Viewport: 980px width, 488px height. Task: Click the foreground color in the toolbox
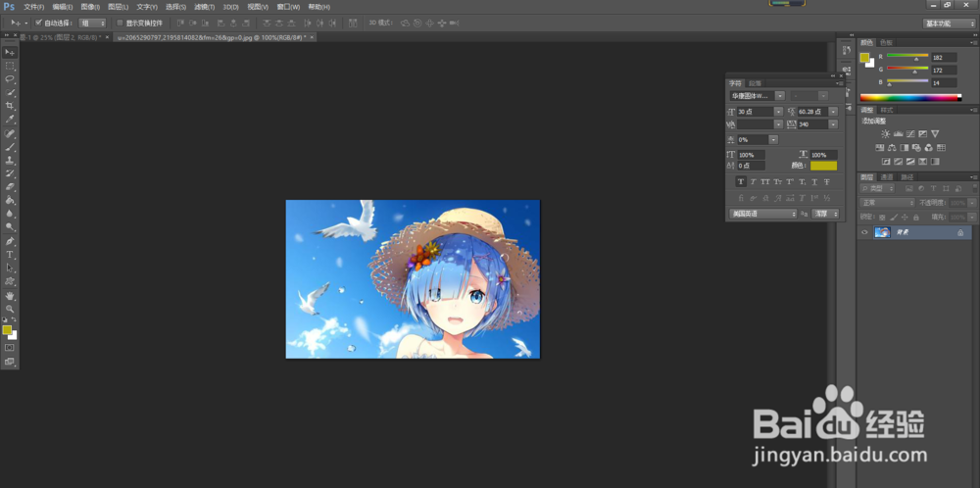pyautogui.click(x=7, y=329)
